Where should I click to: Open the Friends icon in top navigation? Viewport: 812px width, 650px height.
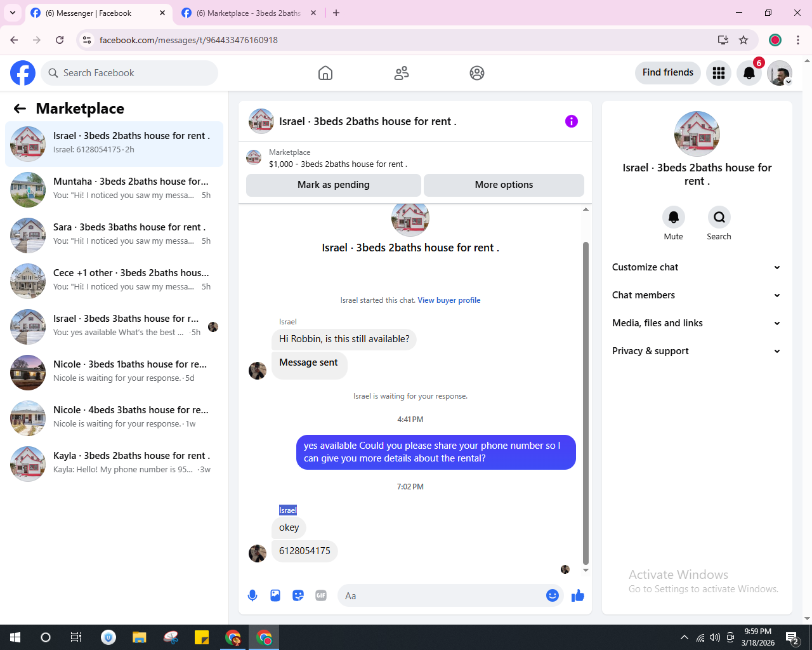coord(402,73)
